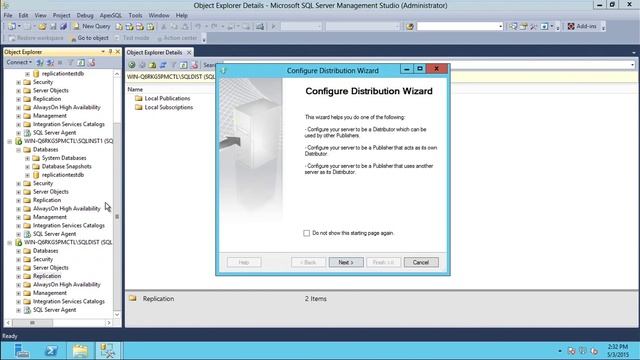This screenshot has width=640, height=360.
Task: Click the Connect Object Explorer plug icon
Action: [x=40, y=62]
